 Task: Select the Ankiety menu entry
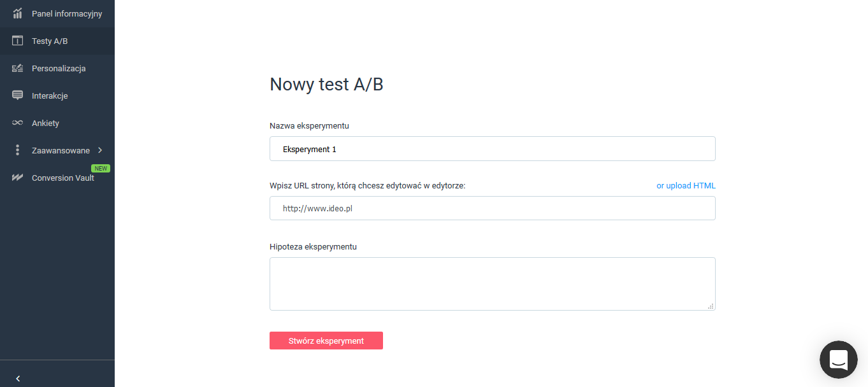[x=45, y=123]
